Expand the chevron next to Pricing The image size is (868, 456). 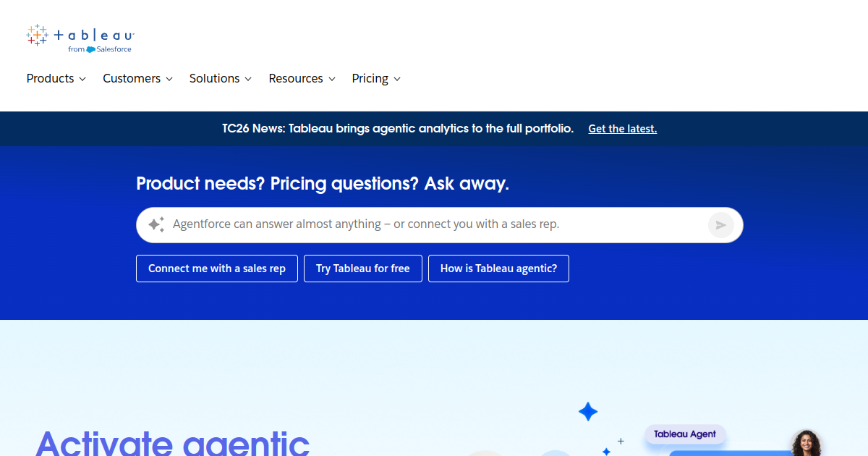click(397, 79)
